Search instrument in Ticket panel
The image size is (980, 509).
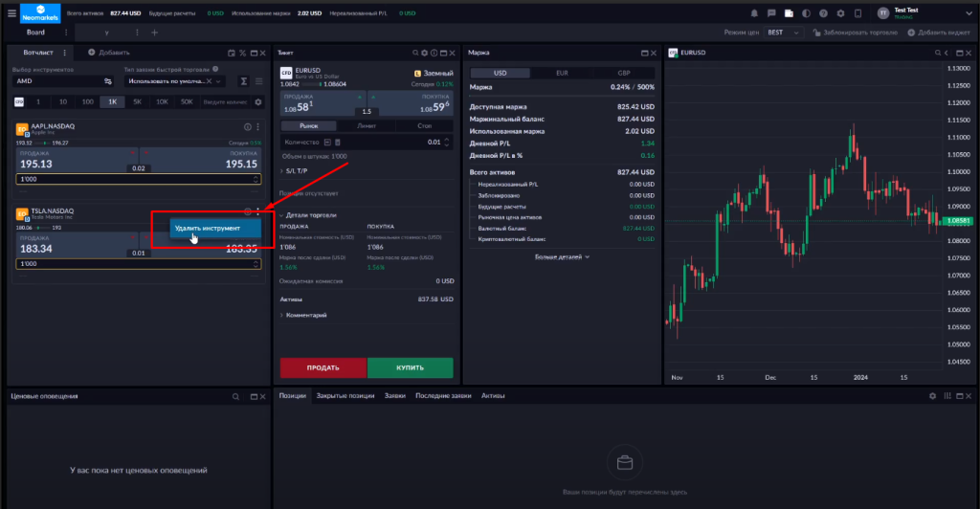click(415, 53)
